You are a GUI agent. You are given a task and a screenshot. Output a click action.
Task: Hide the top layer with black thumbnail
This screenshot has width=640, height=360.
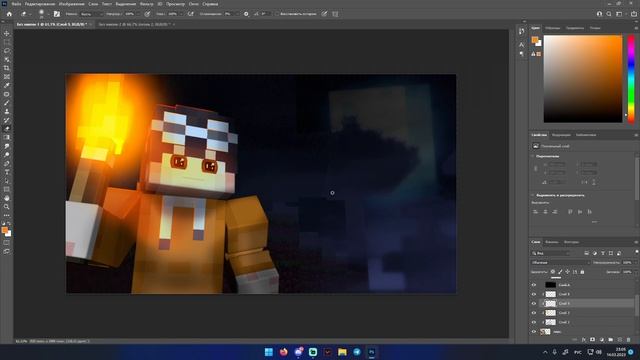coord(533,285)
